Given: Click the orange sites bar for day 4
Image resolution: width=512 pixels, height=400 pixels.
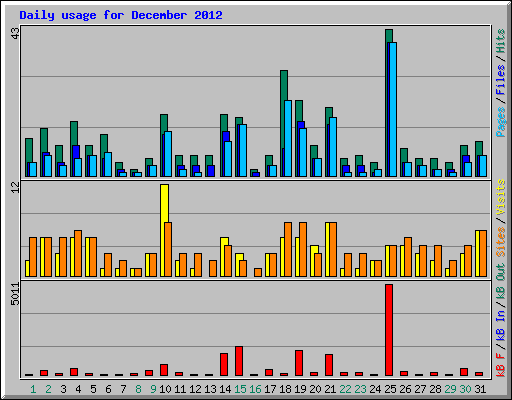Looking at the screenshot, I should pos(78,253).
